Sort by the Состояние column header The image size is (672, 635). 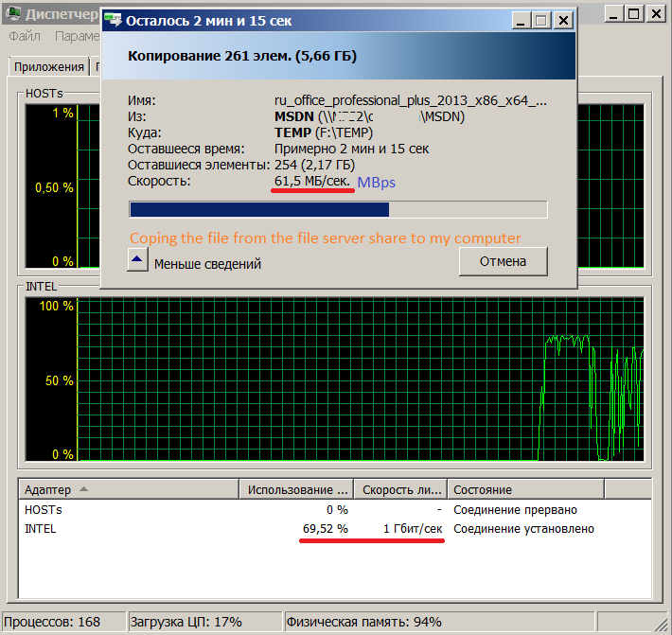tap(526, 489)
